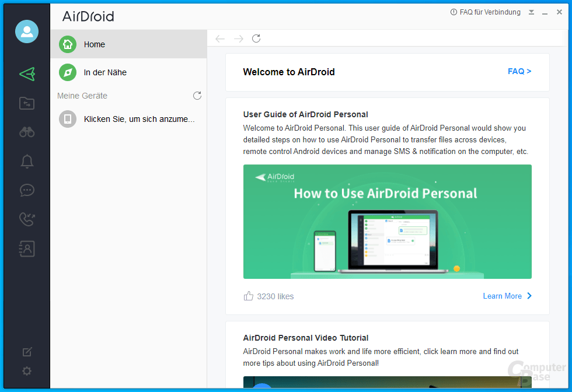Click the AirDroid Personal Video Tutorial heading
The height and width of the screenshot is (392, 572).
[306, 338]
